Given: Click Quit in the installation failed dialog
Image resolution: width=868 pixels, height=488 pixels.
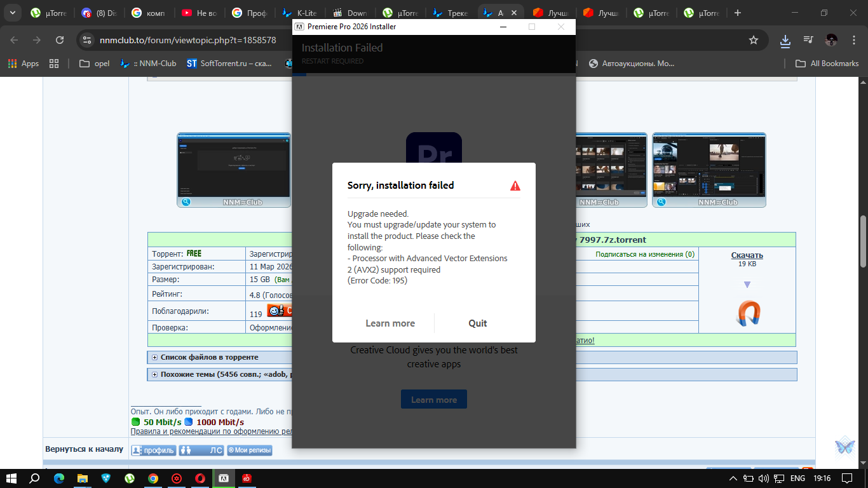Looking at the screenshot, I should pos(477,323).
